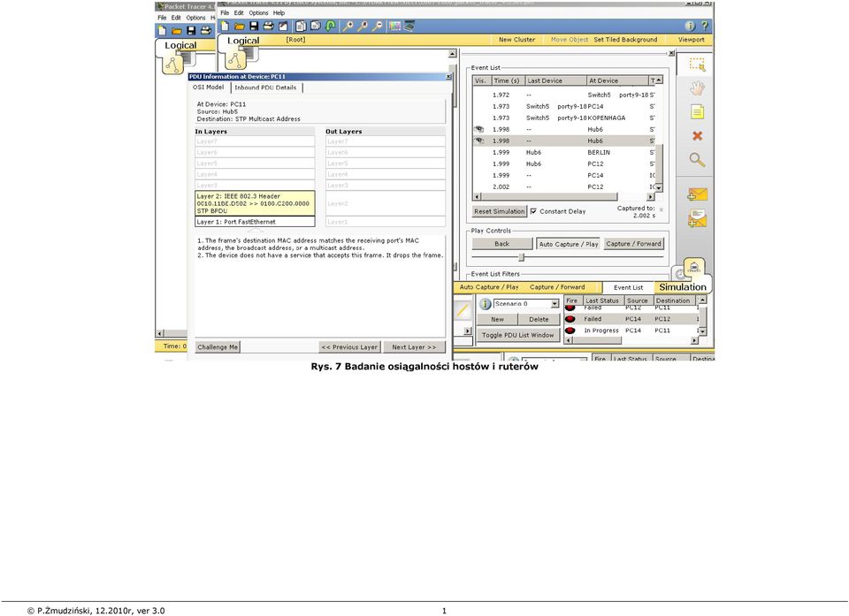Zoom in with the plus magnifier icon
The image size is (849, 616).
(348, 26)
